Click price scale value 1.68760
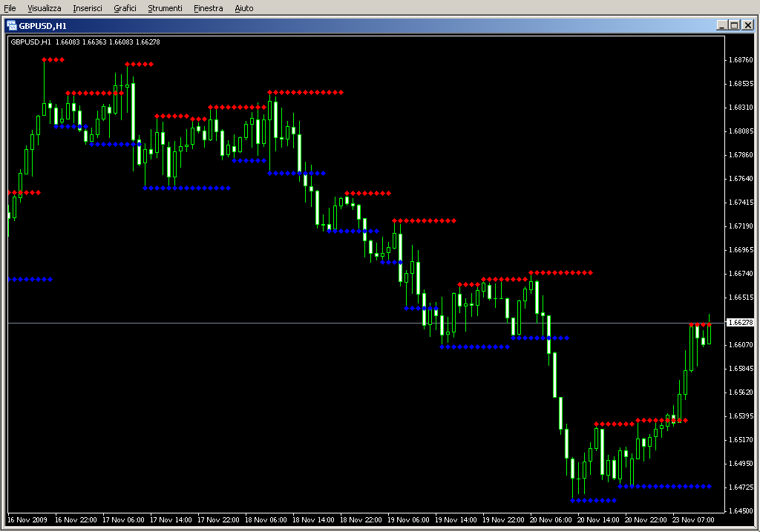The width and height of the screenshot is (760, 532). [x=741, y=60]
